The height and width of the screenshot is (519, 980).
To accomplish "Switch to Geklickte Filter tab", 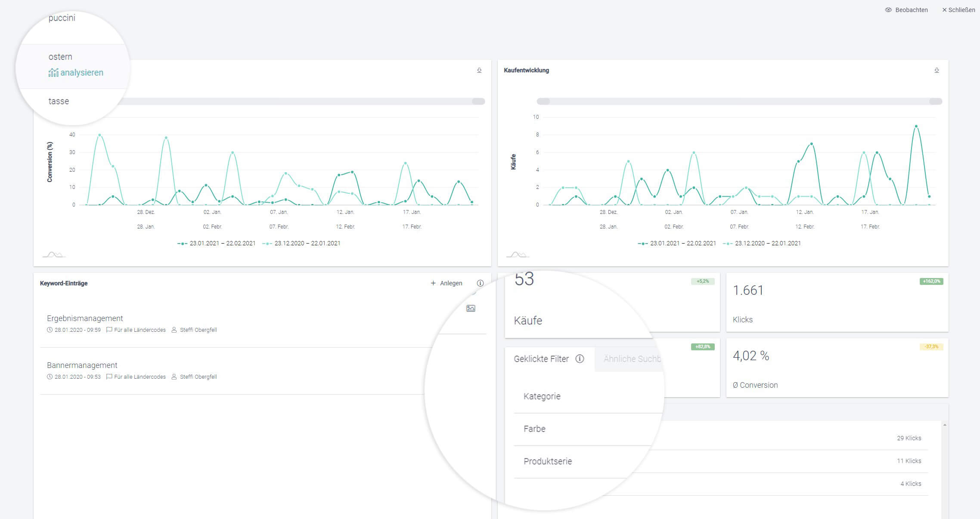I will pyautogui.click(x=541, y=359).
